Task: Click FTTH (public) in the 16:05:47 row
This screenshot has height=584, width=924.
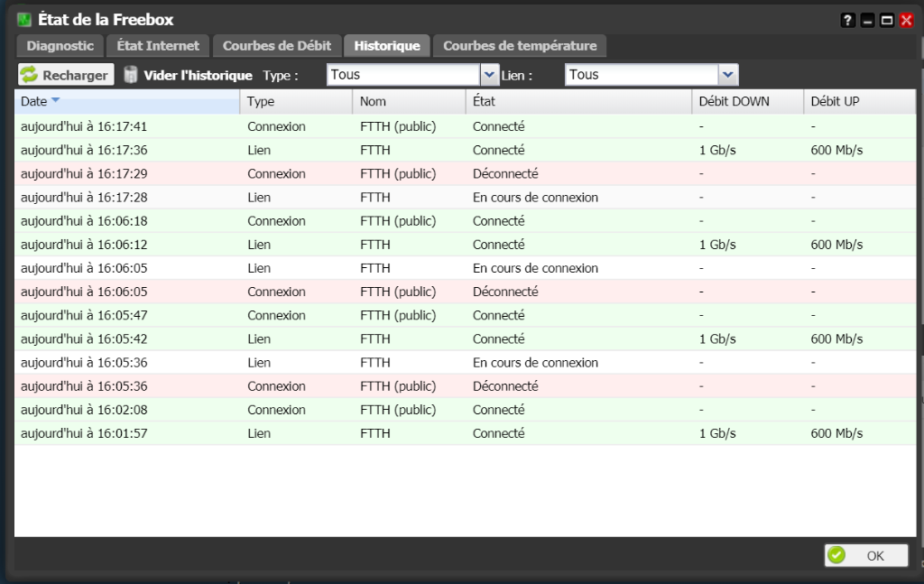Action: pyautogui.click(x=398, y=315)
